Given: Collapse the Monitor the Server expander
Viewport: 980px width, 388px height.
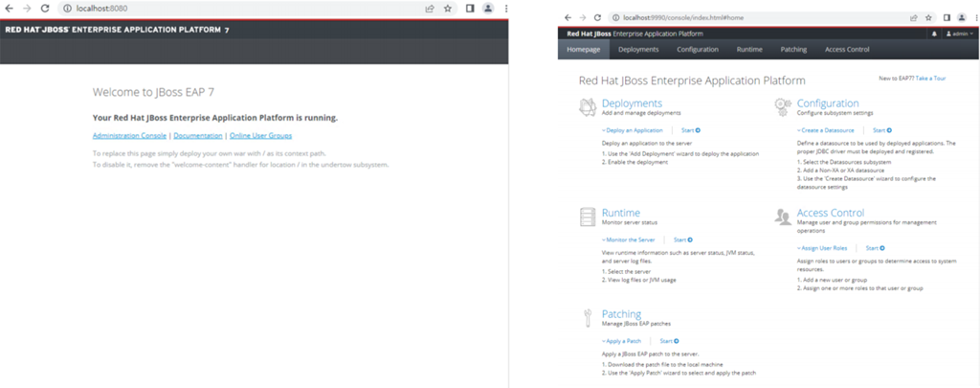Looking at the screenshot, I should coord(628,240).
